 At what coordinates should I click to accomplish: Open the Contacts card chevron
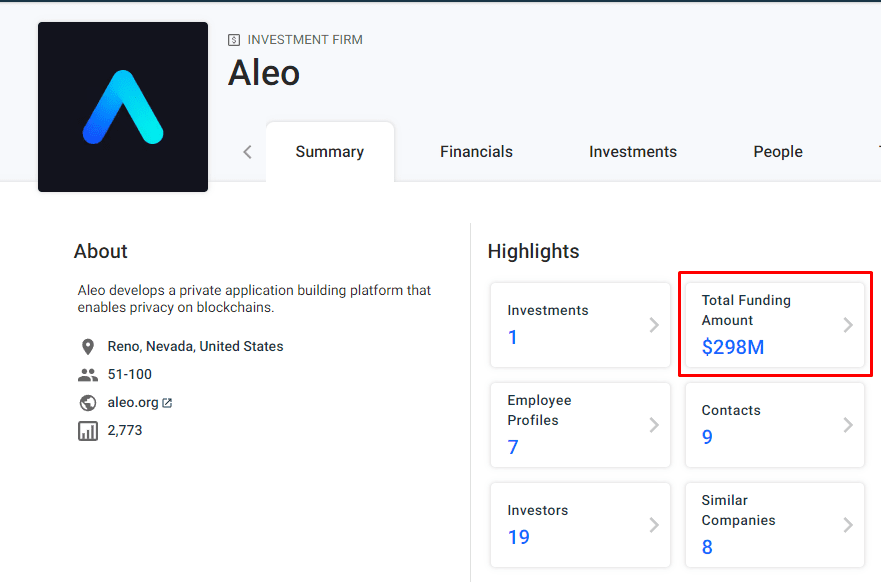[x=848, y=425]
